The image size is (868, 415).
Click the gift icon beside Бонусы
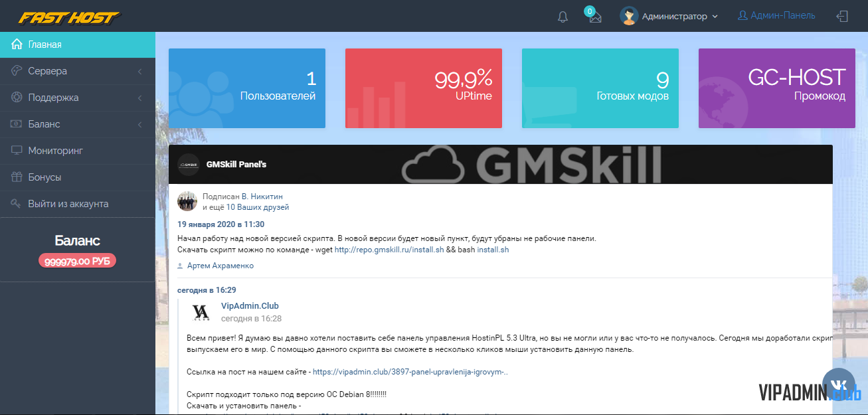[x=17, y=177]
